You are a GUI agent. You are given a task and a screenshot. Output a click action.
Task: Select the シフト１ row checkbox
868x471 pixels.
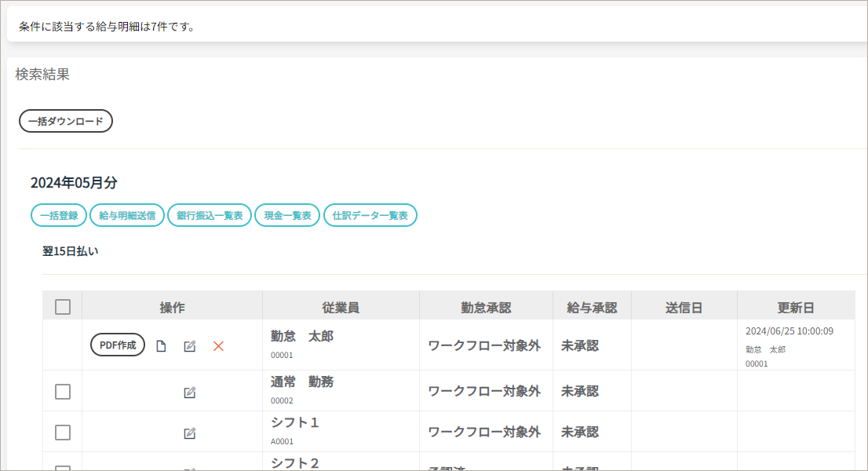(63, 433)
